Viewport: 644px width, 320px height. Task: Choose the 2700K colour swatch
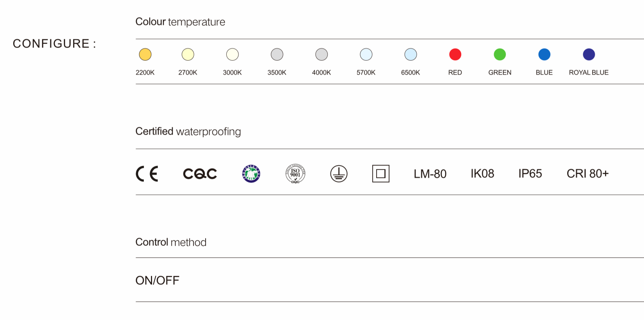188,55
